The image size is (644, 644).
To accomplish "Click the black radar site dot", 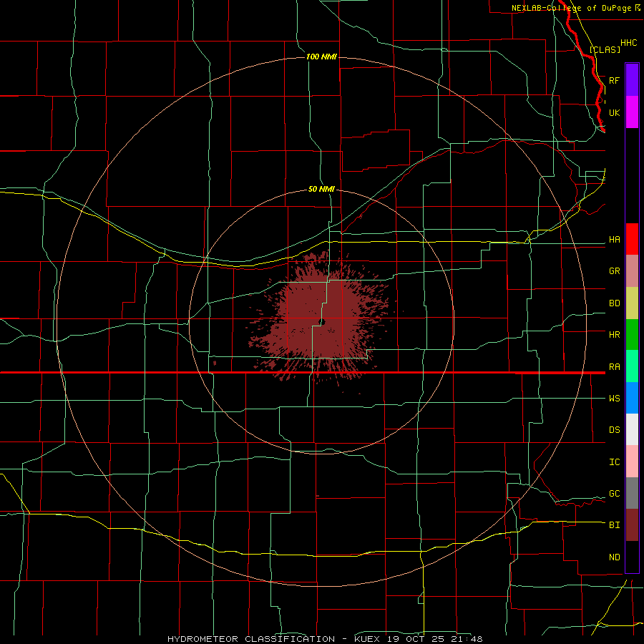I will [x=323, y=322].
